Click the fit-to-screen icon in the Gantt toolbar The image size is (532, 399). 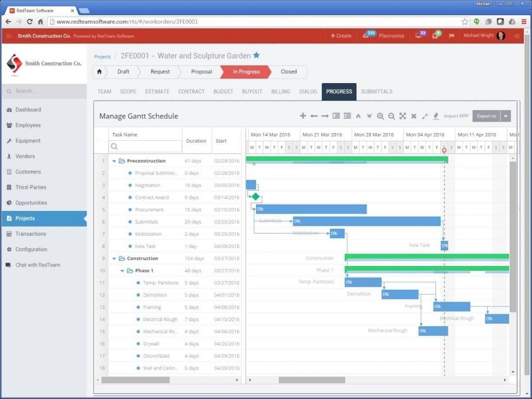point(403,116)
